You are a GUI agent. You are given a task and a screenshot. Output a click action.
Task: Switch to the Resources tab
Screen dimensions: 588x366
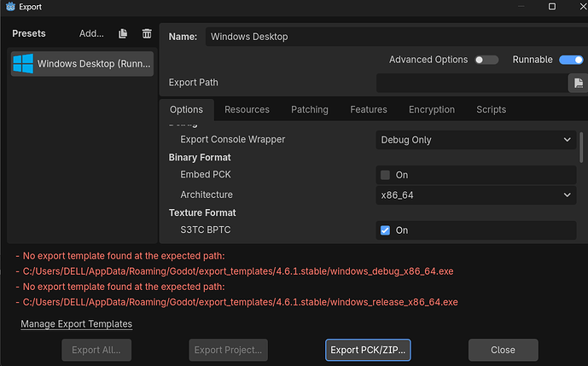(x=247, y=109)
